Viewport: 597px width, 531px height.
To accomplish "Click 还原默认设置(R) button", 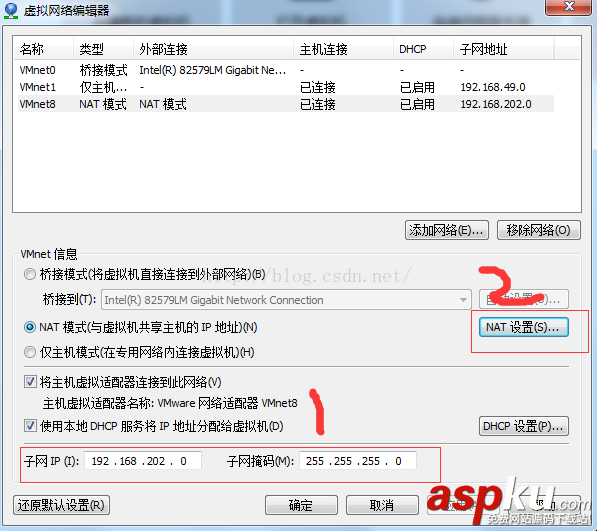I will (x=61, y=505).
